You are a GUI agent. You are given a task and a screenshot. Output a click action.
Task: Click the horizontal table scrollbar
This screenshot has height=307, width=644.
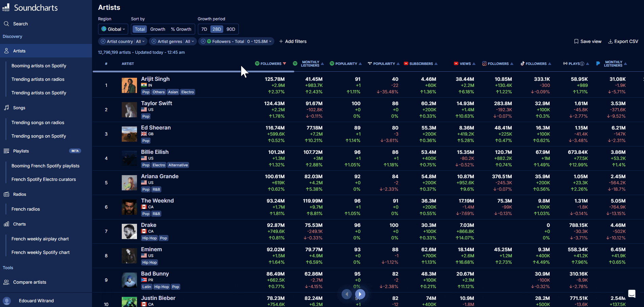[193, 71]
